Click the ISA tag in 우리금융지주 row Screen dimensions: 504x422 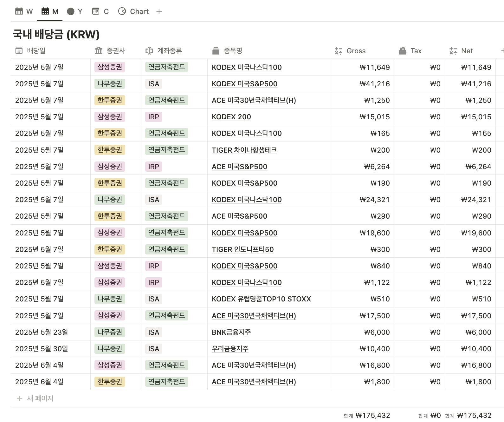tap(154, 349)
